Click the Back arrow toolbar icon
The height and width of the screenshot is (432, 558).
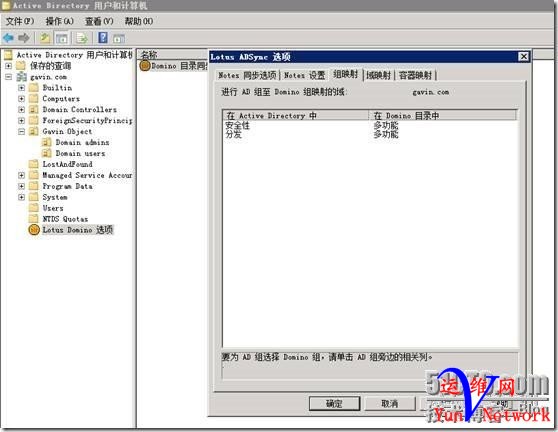pos(8,38)
